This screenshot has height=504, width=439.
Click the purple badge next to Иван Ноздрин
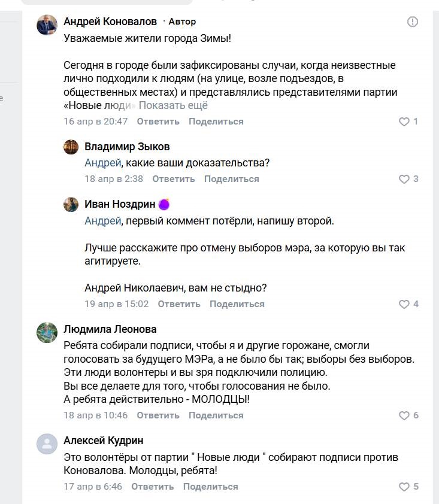(164, 205)
